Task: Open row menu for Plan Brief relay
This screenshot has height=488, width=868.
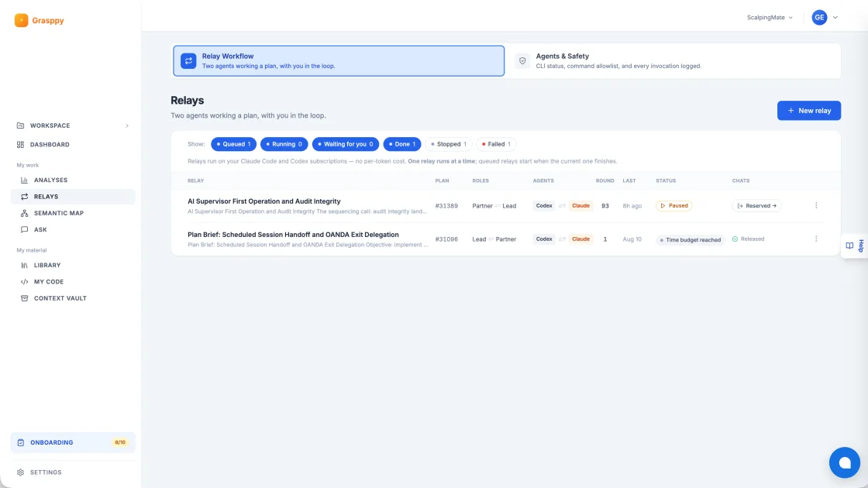Action: pos(816,239)
